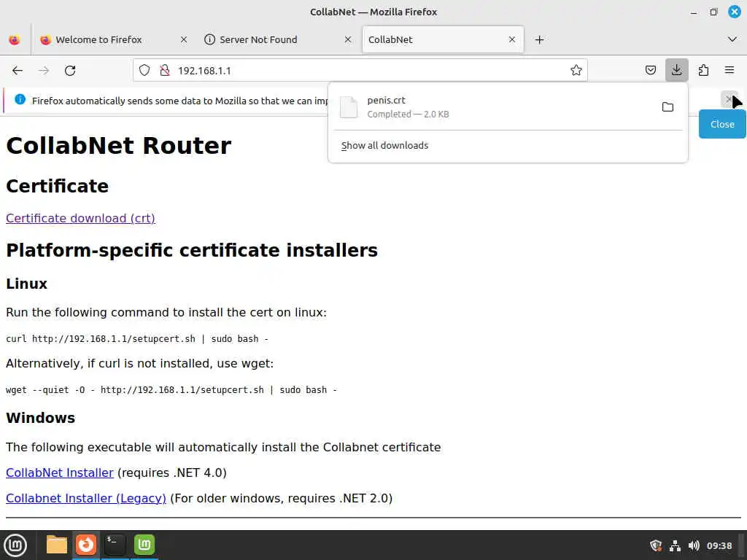Close the Server Not Found tab
Screen dimensions: 747x560
pos(348,39)
